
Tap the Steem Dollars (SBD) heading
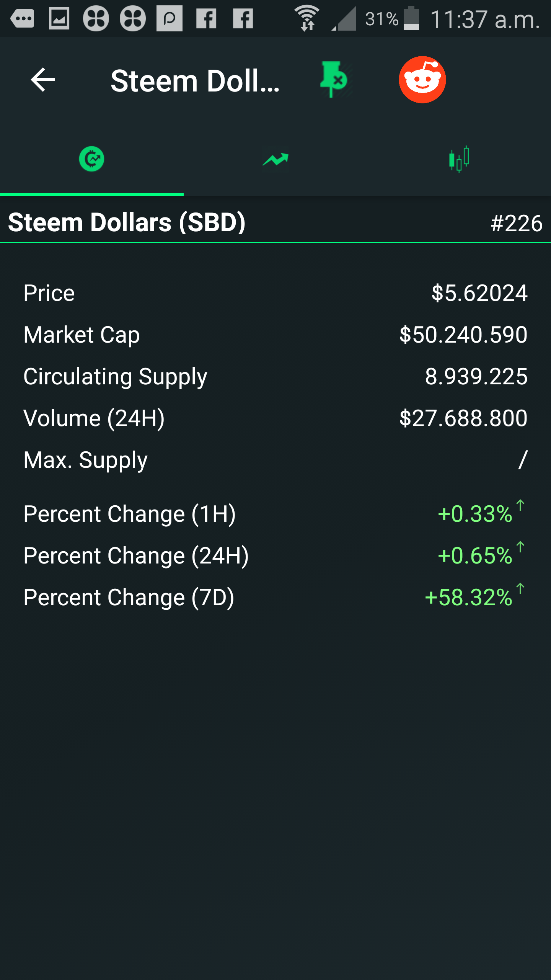127,222
